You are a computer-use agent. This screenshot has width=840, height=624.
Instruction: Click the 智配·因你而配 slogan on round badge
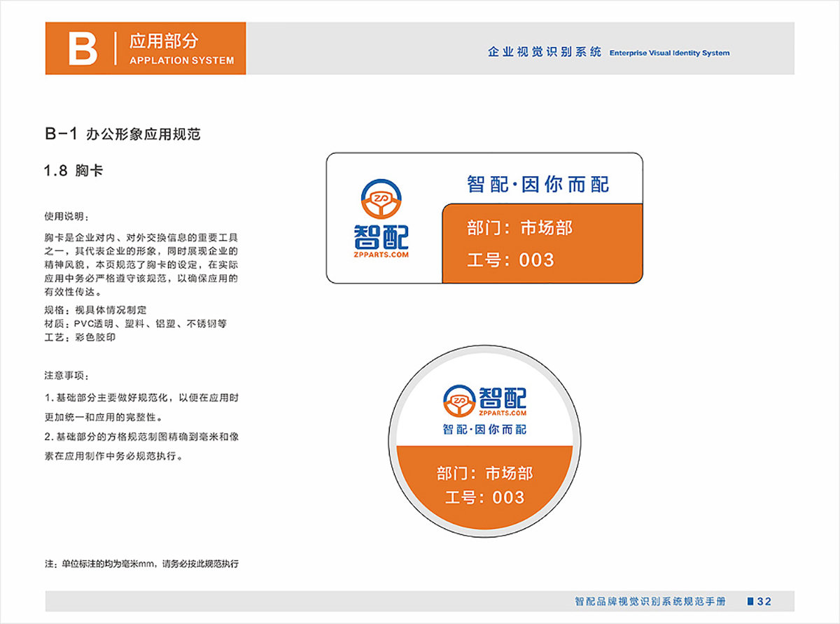click(485, 430)
